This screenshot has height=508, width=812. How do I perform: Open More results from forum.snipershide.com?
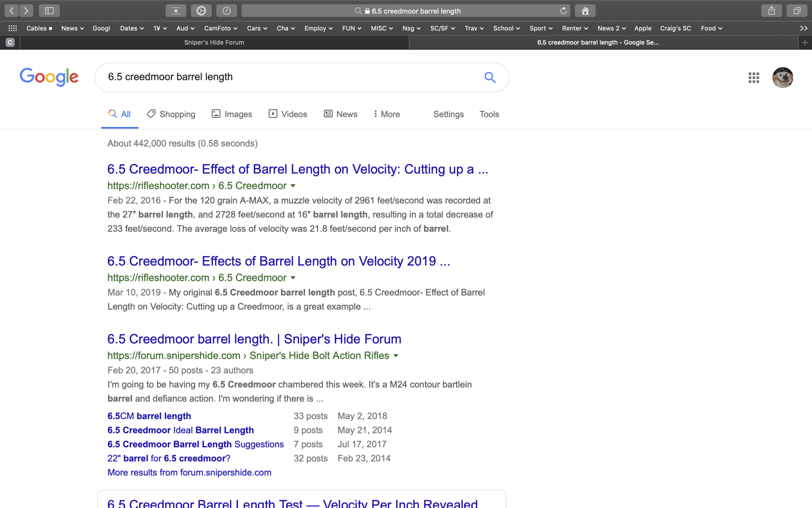[189, 472]
